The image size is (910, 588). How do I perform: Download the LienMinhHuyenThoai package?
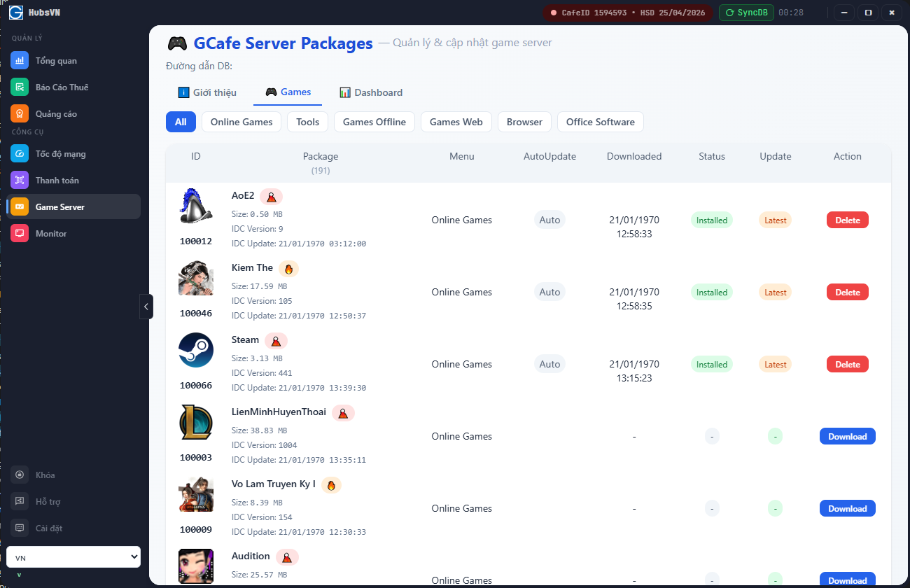pyautogui.click(x=847, y=436)
